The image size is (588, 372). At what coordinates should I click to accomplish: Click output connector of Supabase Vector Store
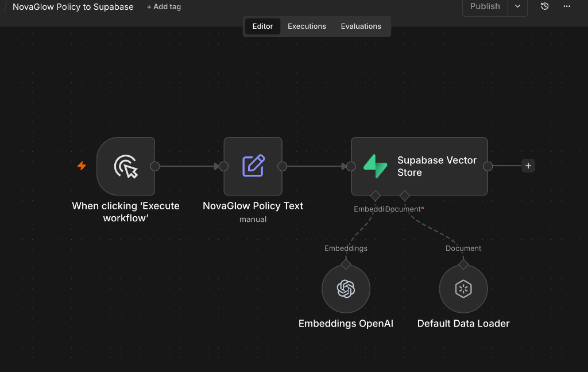click(488, 166)
